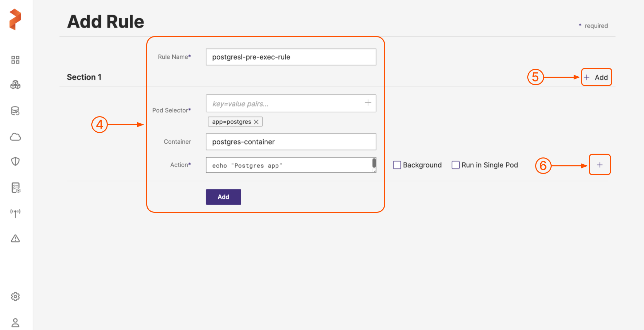Click the plus button beside Run in Single Pod
The width and height of the screenshot is (644, 330).
tap(599, 165)
